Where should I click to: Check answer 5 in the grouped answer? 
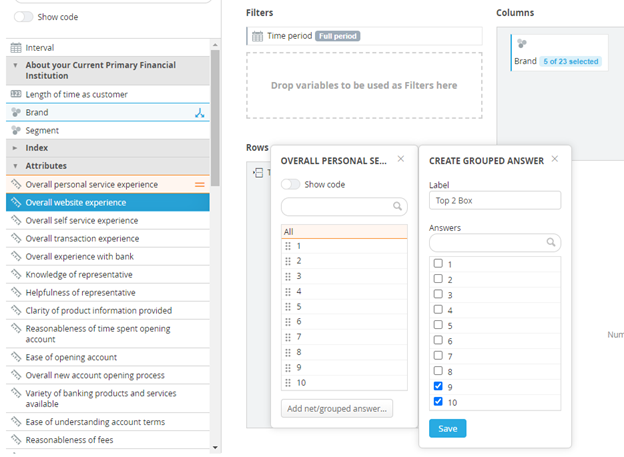coord(438,325)
